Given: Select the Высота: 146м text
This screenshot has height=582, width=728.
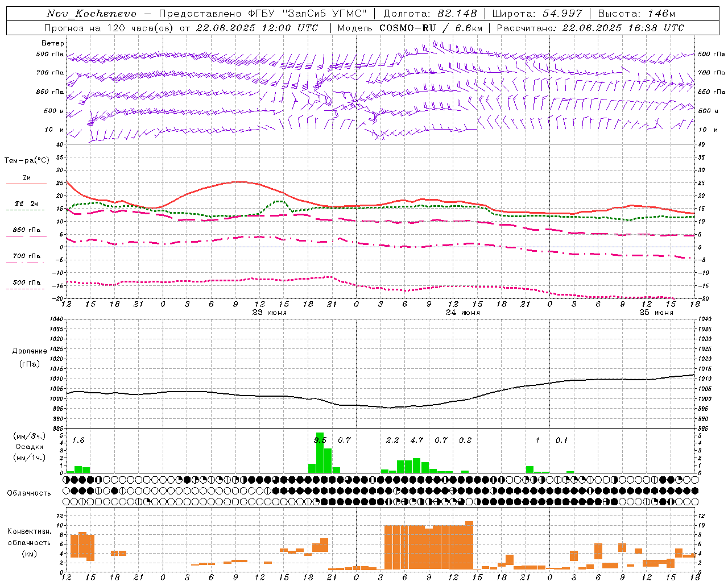Looking at the screenshot, I should [x=637, y=14].
